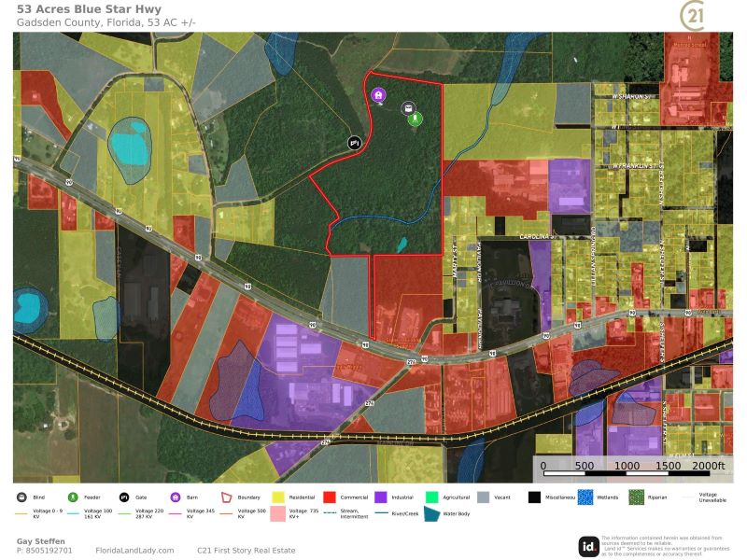The image size is (747, 560).
Task: Click the Voltage 500 KV legend line
Action: (x=227, y=514)
